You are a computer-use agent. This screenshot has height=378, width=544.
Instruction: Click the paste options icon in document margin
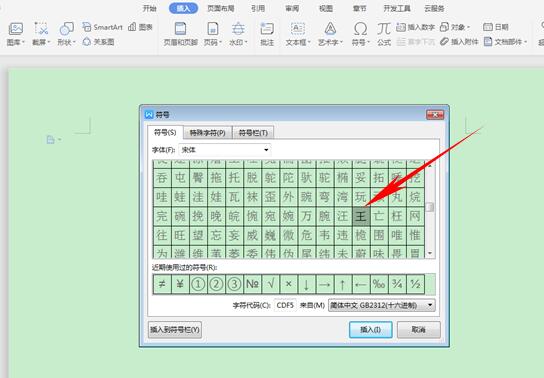(51, 140)
